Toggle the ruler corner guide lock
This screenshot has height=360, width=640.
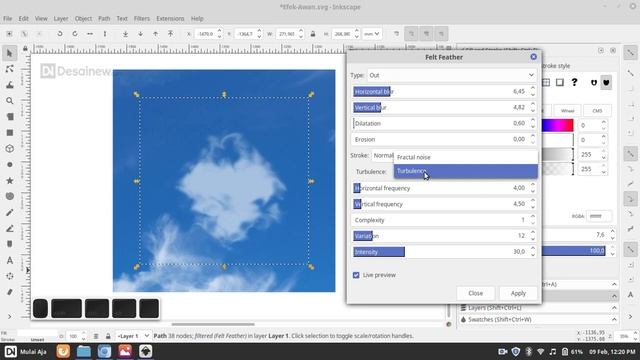[25, 49]
